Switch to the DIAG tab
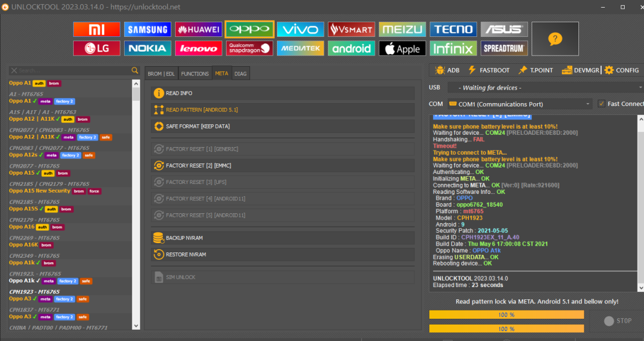This screenshot has height=341, width=644. click(x=240, y=74)
